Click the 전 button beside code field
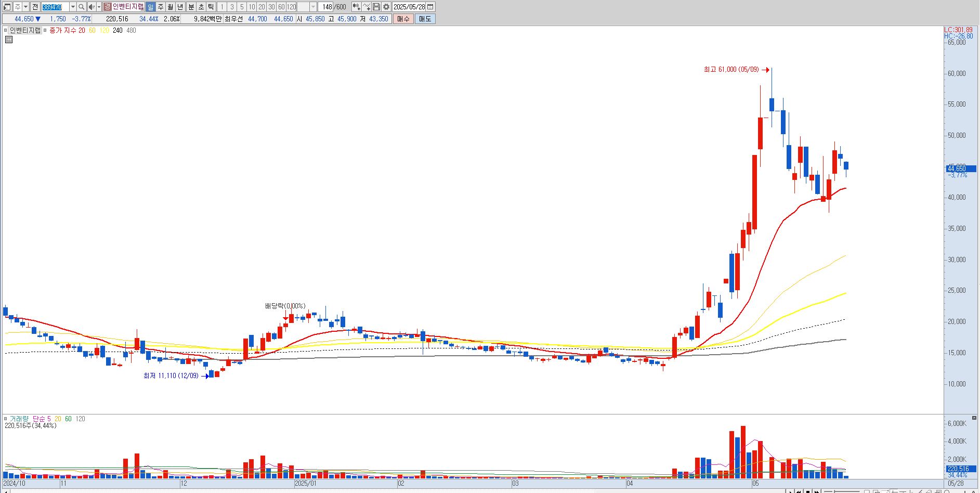The image size is (980, 493). (x=35, y=7)
